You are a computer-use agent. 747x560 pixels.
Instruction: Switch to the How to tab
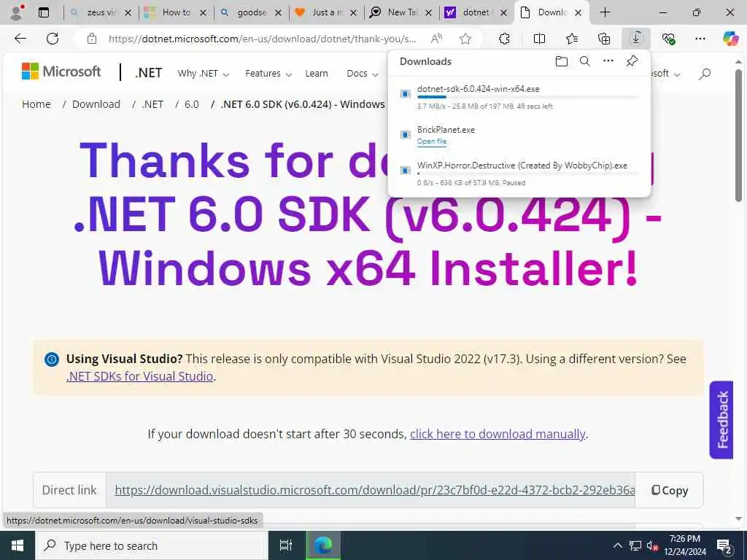pyautogui.click(x=175, y=12)
